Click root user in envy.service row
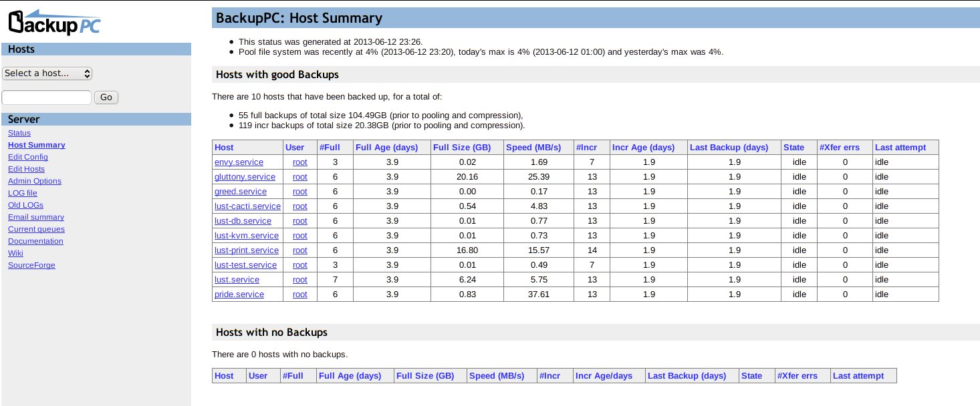 [x=300, y=162]
